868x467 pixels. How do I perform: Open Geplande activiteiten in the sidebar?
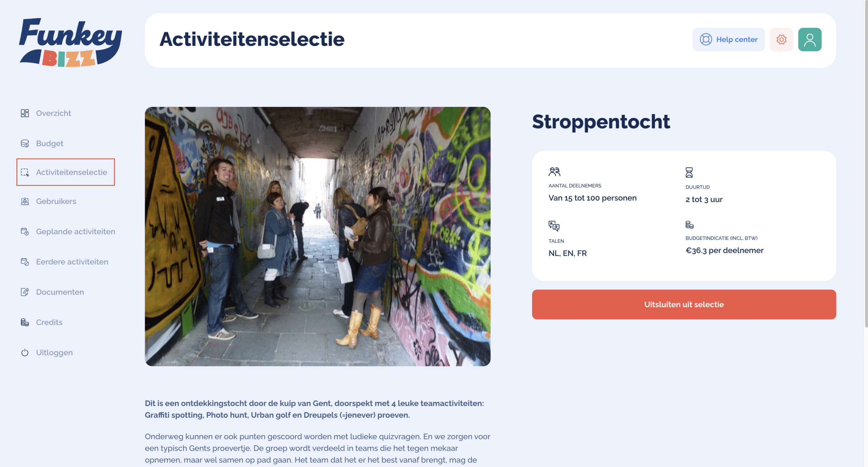tap(75, 232)
